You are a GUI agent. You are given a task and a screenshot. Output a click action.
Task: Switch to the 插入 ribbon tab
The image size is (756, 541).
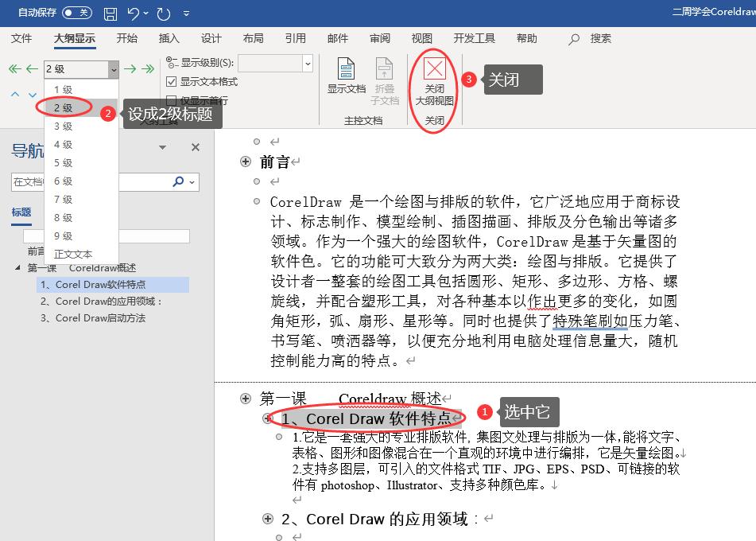click(x=170, y=37)
